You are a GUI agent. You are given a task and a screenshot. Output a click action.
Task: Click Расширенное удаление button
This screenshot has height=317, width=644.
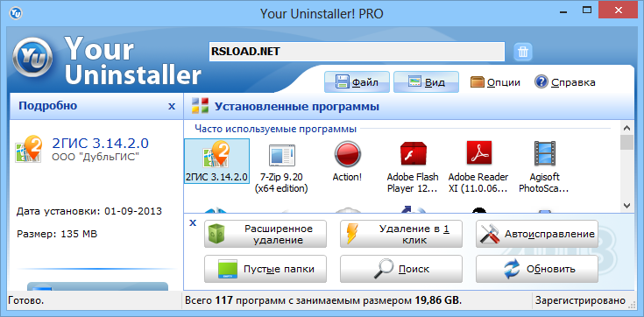(x=265, y=234)
